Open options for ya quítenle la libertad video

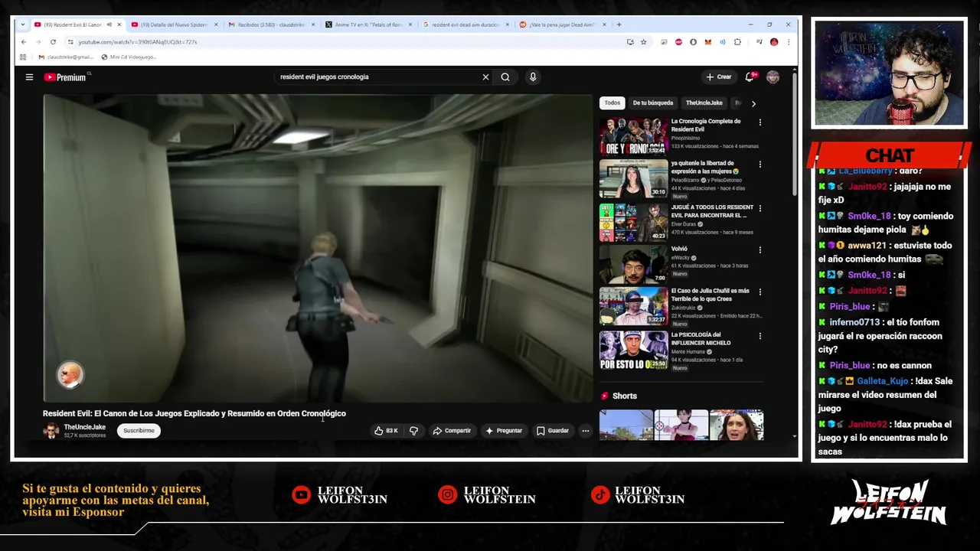[x=760, y=165]
